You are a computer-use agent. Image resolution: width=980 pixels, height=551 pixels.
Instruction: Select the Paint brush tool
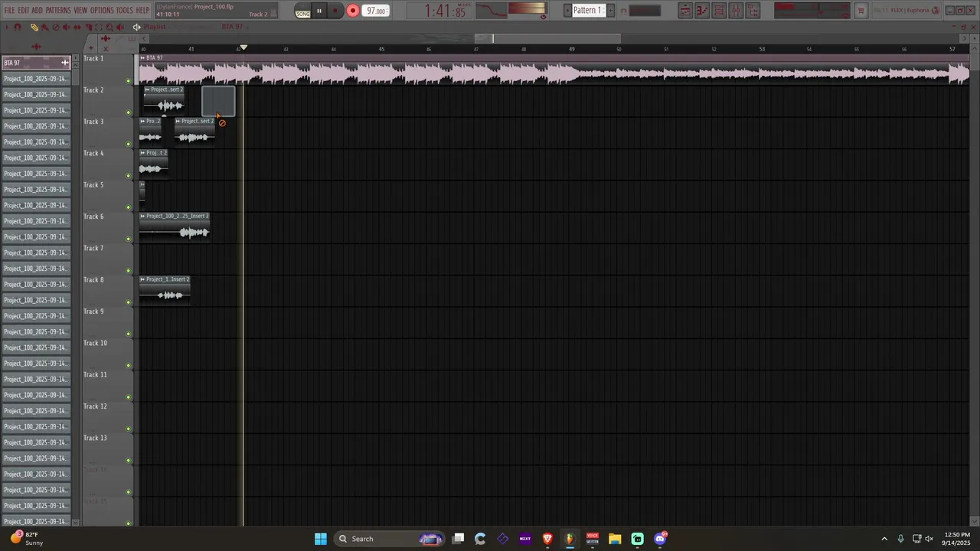point(44,27)
